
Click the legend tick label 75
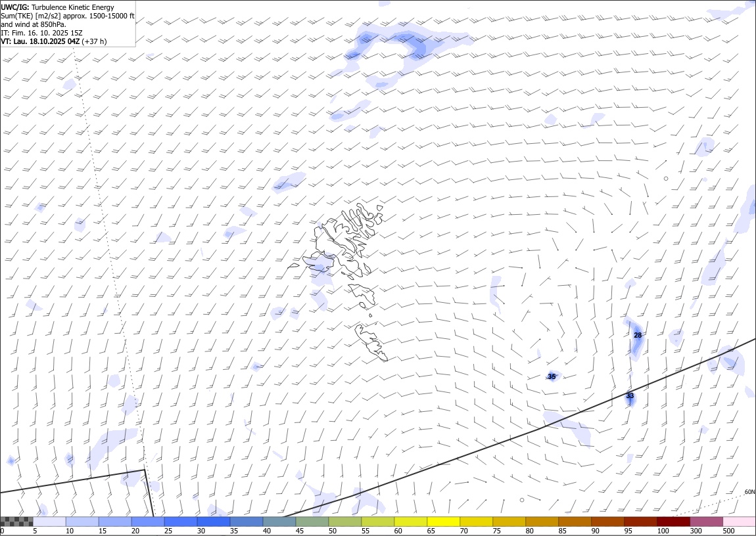coord(496,531)
